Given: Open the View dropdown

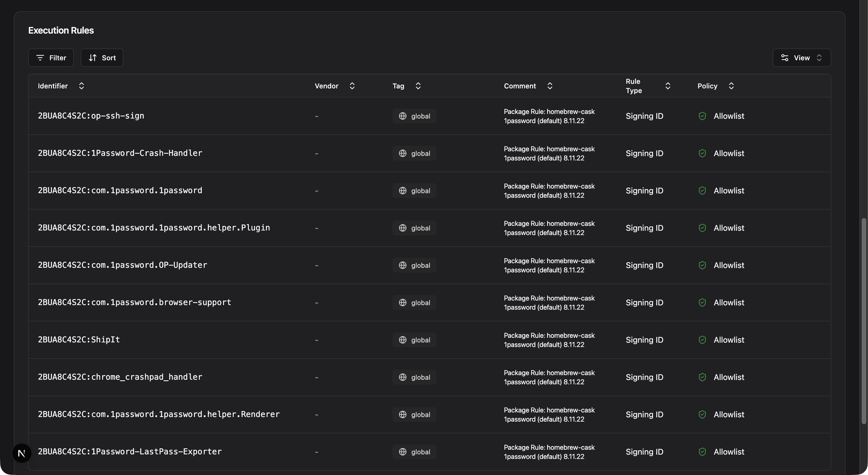Looking at the screenshot, I should (x=802, y=58).
